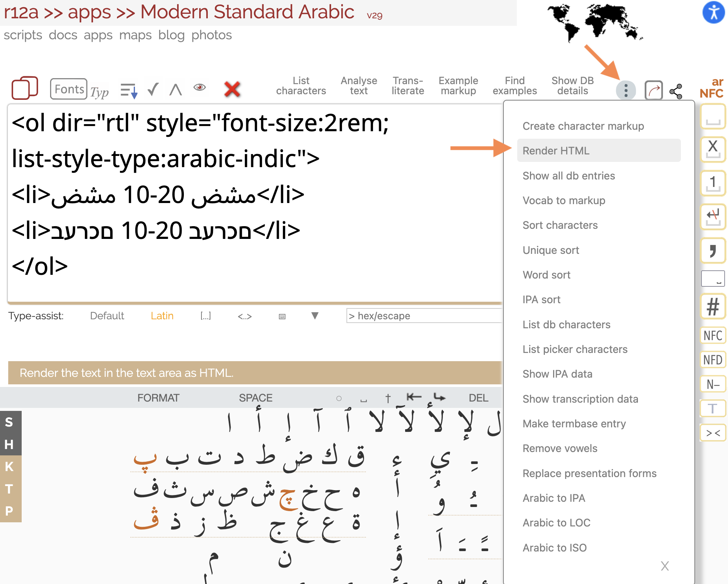728x584 pixels.
Task: Choose Remove vowels menu entry
Action: coord(560,448)
